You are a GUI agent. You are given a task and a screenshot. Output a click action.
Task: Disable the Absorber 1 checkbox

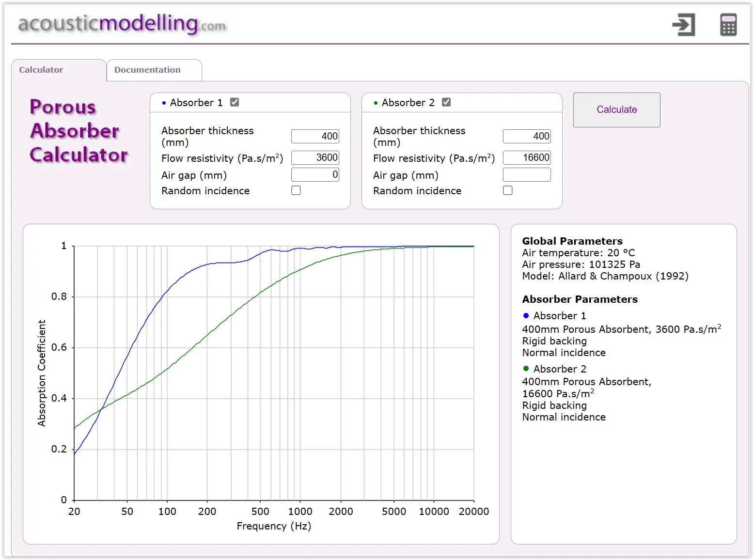click(x=235, y=102)
